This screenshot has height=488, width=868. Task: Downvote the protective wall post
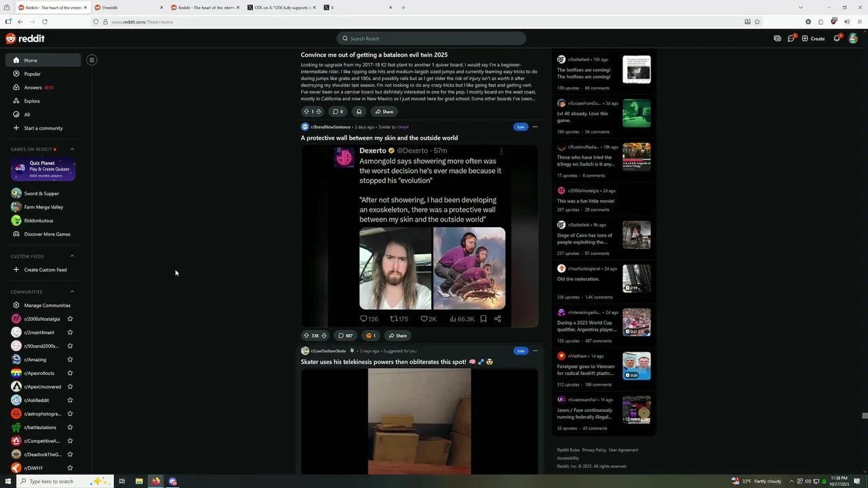[x=323, y=335]
